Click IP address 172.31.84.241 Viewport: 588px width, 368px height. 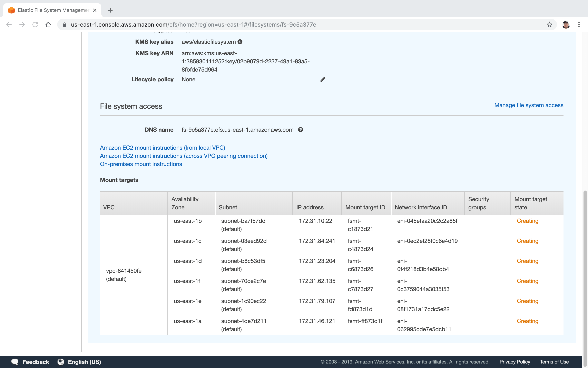click(317, 241)
